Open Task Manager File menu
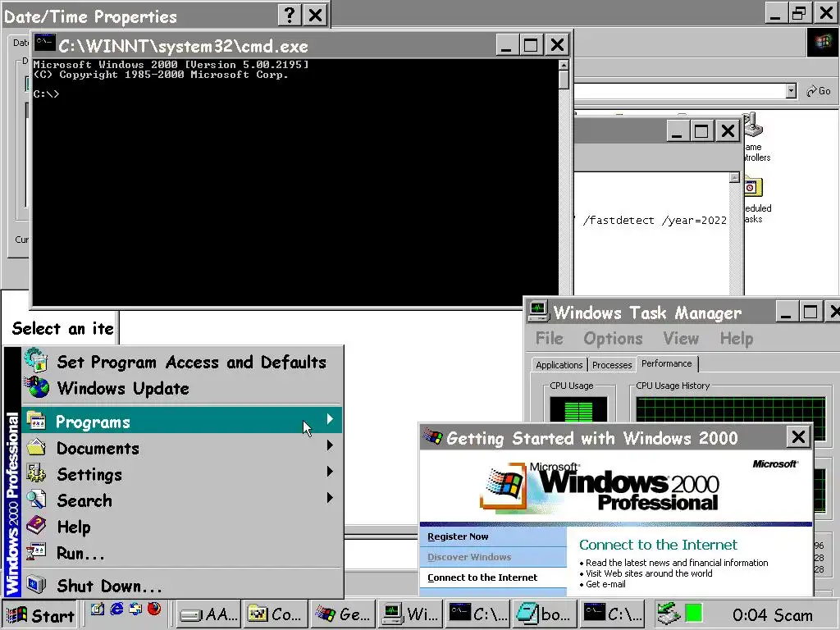840x630 pixels. click(549, 339)
